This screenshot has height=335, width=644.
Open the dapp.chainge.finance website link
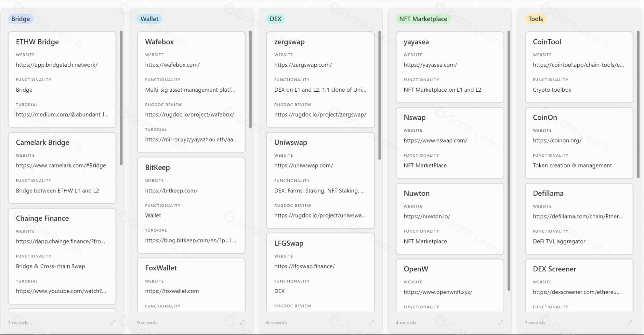click(x=61, y=241)
